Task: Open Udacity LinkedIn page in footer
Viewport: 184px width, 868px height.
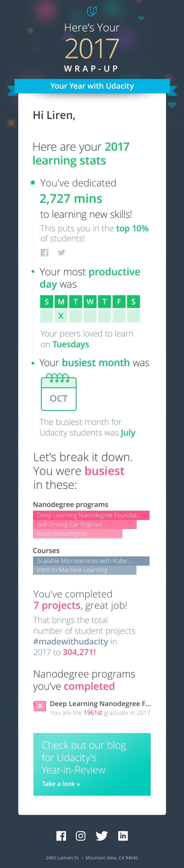Action: (x=123, y=836)
